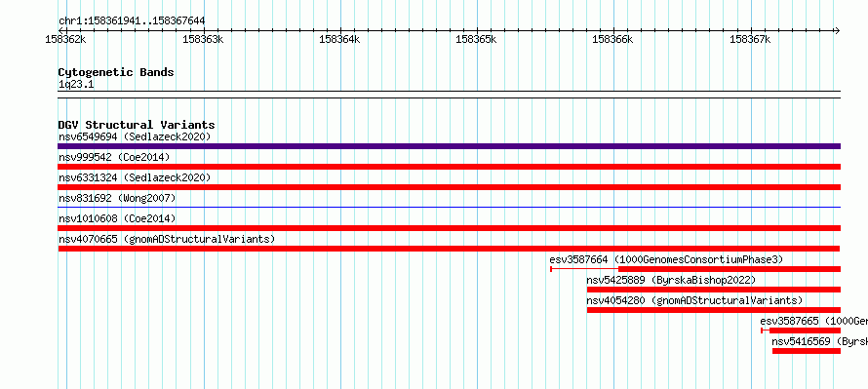The height and width of the screenshot is (389, 868).
Task: Click the 158364k ruler tick label
Action: point(340,39)
